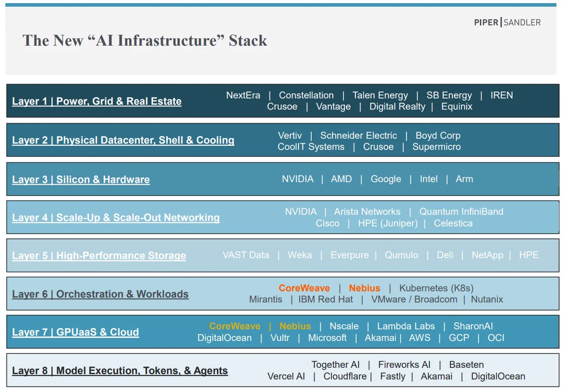564x392 pixels.
Task: Select NetApp
Action: coord(487,255)
